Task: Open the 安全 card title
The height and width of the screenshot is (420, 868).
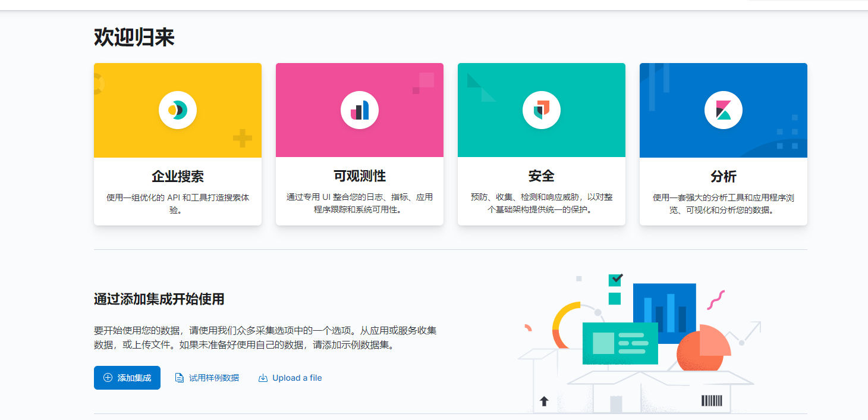Action: (542, 176)
